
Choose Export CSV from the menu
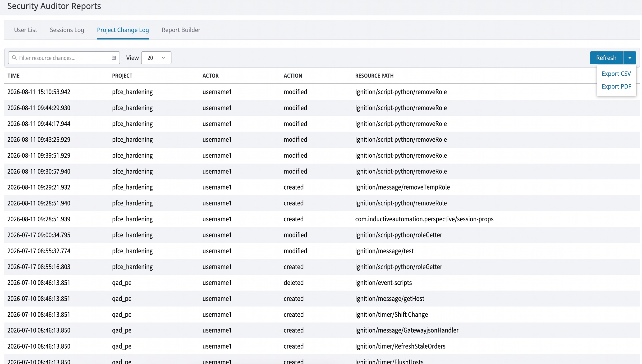coord(616,74)
